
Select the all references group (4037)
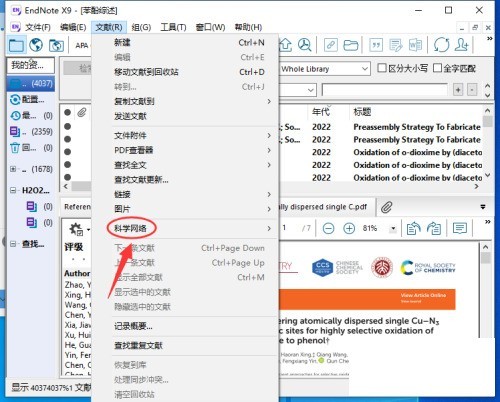tap(31, 83)
